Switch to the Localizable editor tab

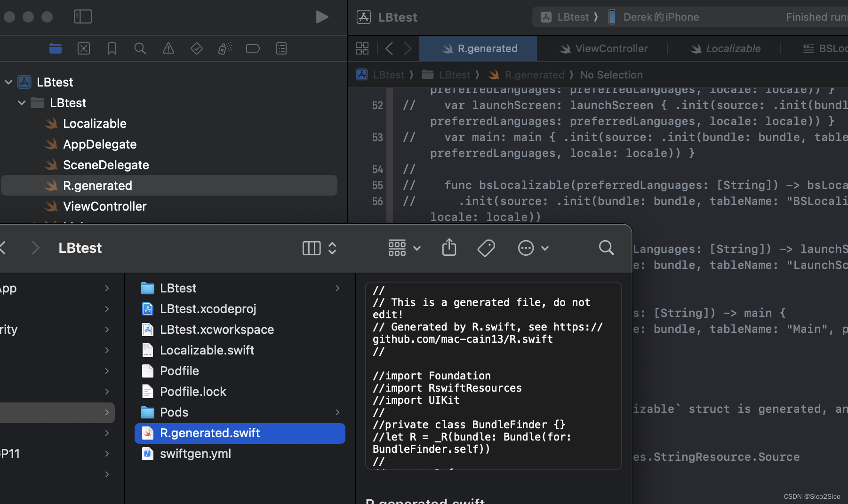725,48
